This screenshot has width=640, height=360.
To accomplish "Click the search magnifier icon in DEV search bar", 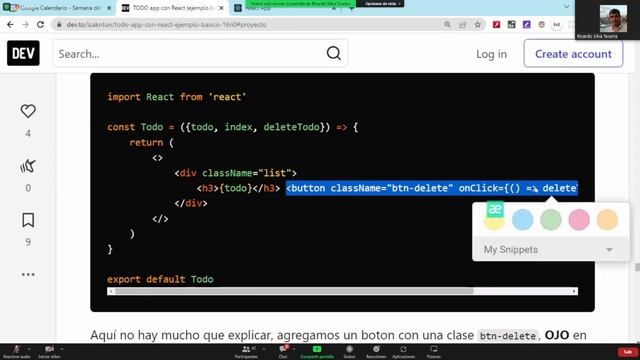I will pos(333,53).
